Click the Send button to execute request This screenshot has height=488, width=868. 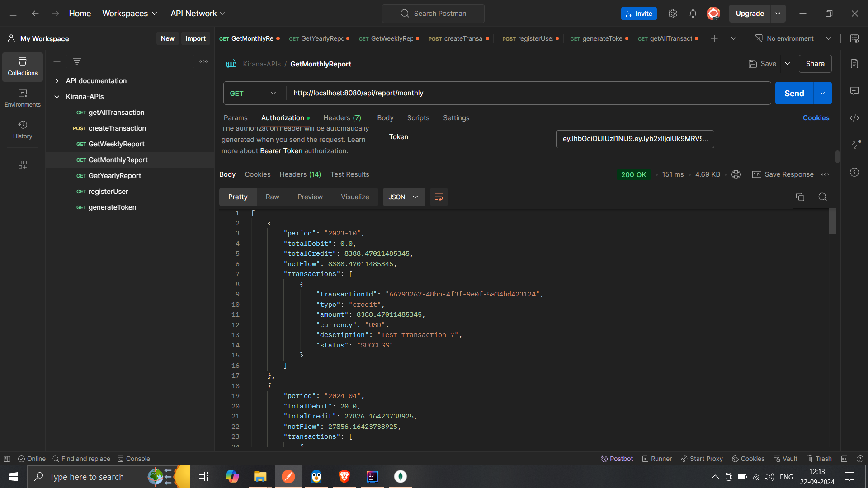tap(794, 93)
